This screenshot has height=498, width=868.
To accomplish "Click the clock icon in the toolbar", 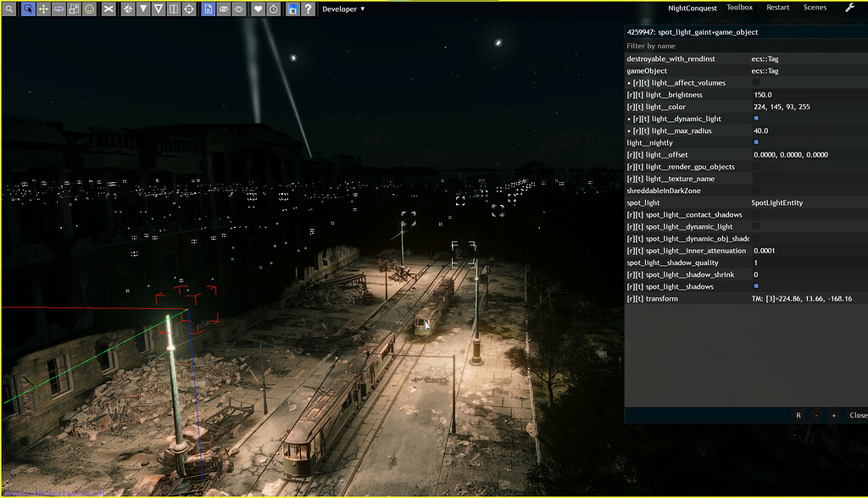I will point(274,9).
